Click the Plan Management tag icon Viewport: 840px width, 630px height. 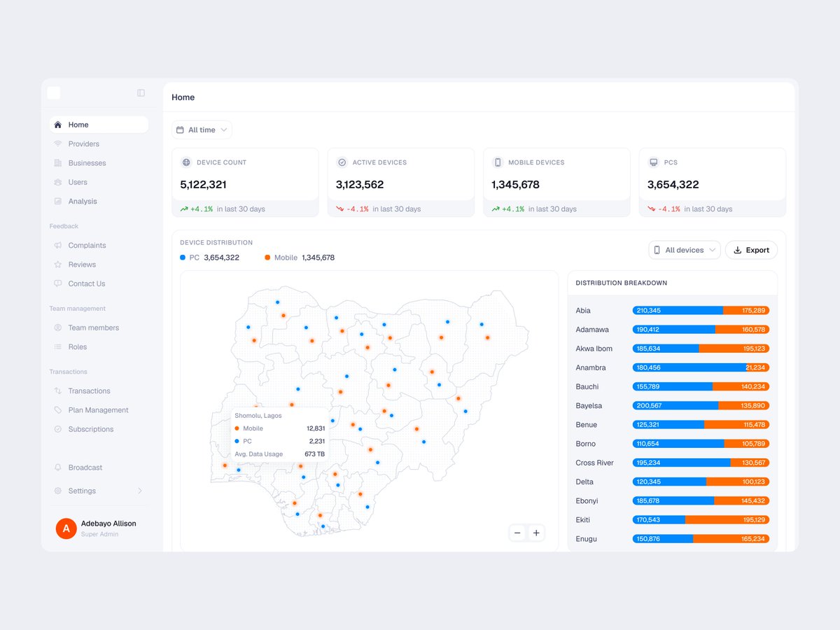(58, 410)
